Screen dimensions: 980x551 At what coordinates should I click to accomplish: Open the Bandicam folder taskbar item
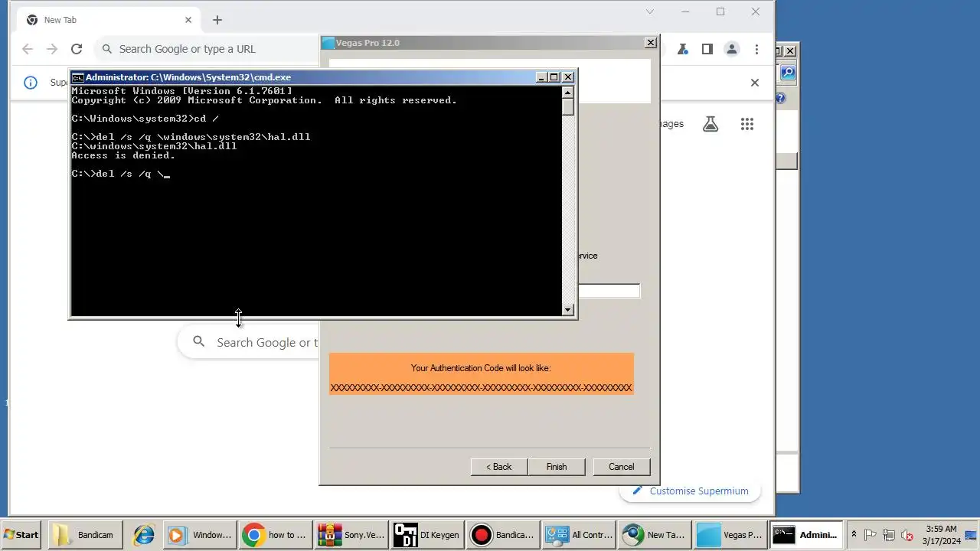coord(85,535)
